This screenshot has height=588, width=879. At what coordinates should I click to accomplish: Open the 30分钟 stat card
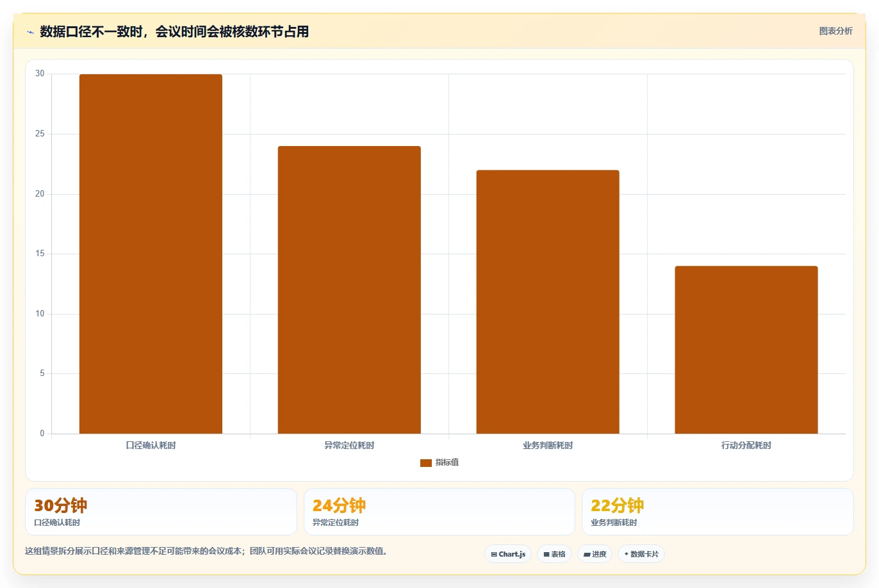click(x=161, y=512)
